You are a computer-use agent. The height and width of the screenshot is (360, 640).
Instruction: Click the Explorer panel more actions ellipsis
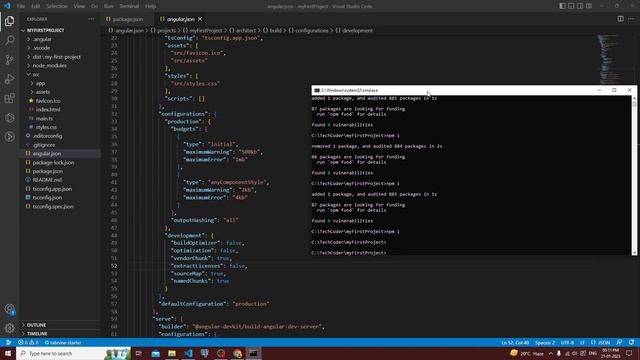coord(91,19)
